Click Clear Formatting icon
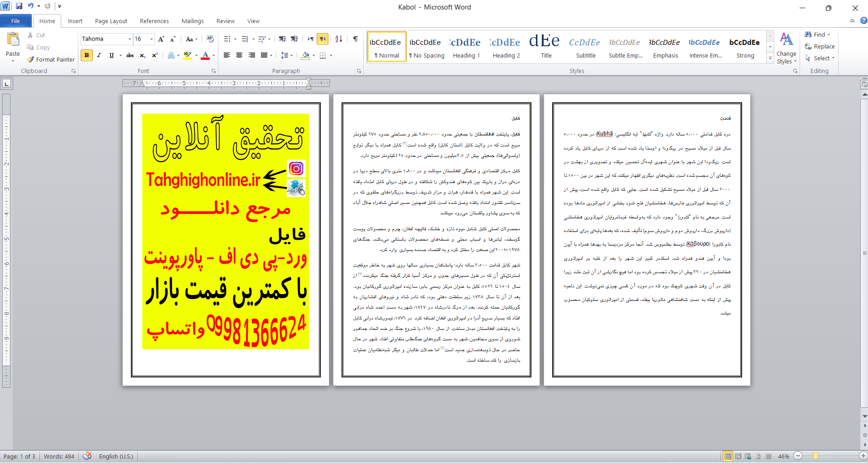Image resolution: width=868 pixels, height=463 pixels. tap(210, 39)
